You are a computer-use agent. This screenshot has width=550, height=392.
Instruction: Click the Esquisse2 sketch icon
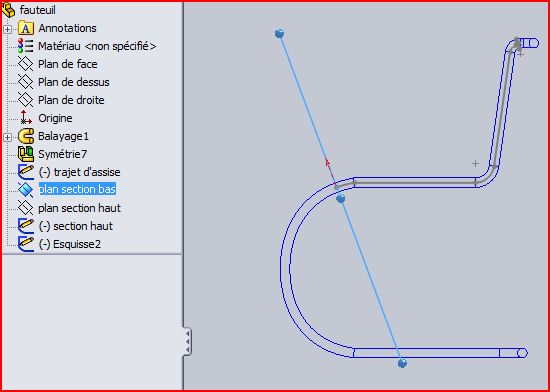pyautogui.click(x=26, y=244)
